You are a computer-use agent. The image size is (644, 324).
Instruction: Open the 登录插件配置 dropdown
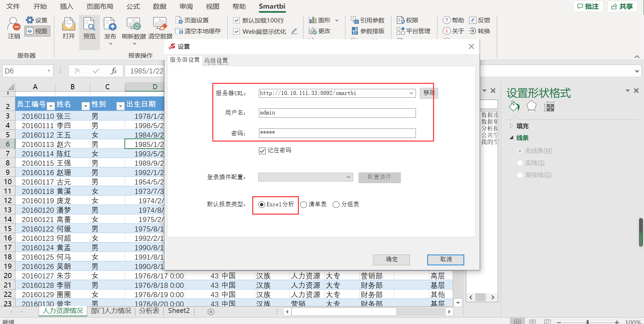pos(348,177)
